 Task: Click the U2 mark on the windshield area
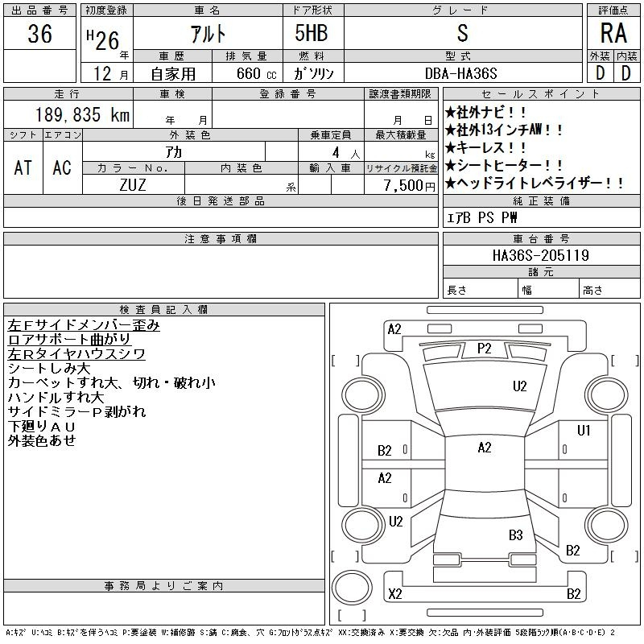(519, 386)
